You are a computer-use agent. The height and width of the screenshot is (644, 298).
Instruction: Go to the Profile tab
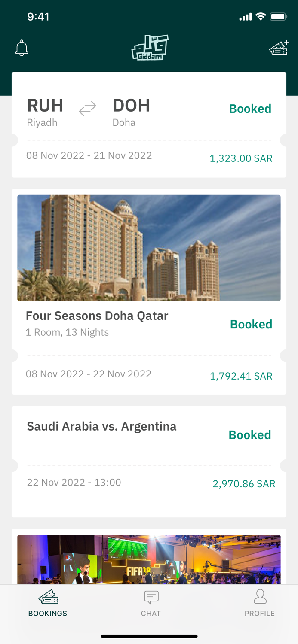(x=260, y=603)
